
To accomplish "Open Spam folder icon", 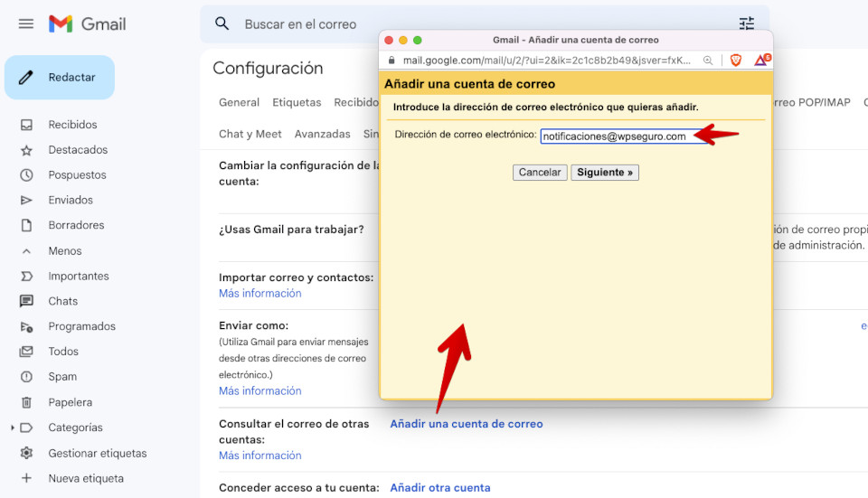I will (x=26, y=377).
